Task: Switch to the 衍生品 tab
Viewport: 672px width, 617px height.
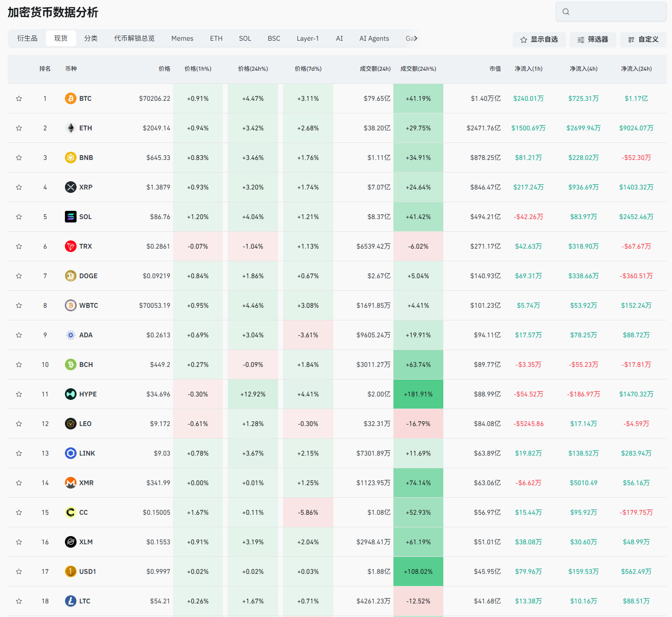Action: [27, 38]
